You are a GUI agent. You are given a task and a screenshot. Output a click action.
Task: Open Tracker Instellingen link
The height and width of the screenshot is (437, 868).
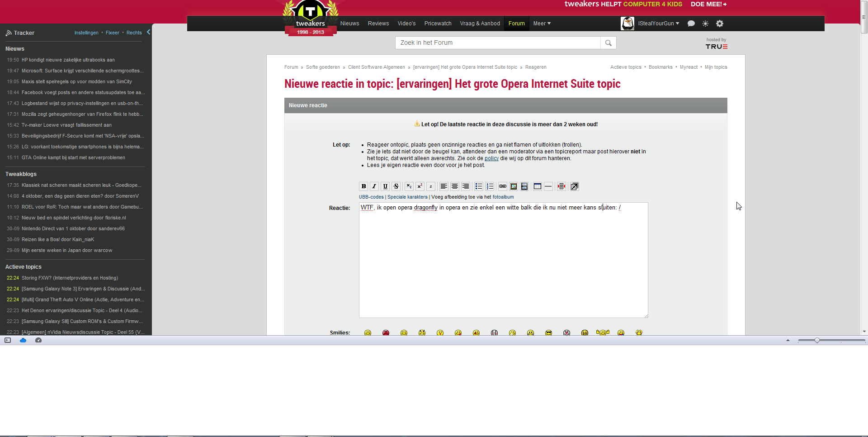[x=86, y=33]
